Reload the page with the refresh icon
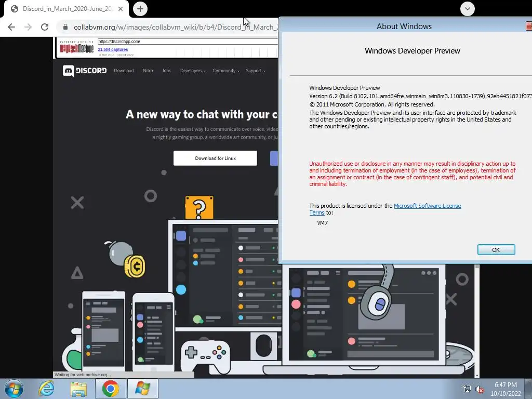This screenshot has width=532, height=399. click(45, 27)
